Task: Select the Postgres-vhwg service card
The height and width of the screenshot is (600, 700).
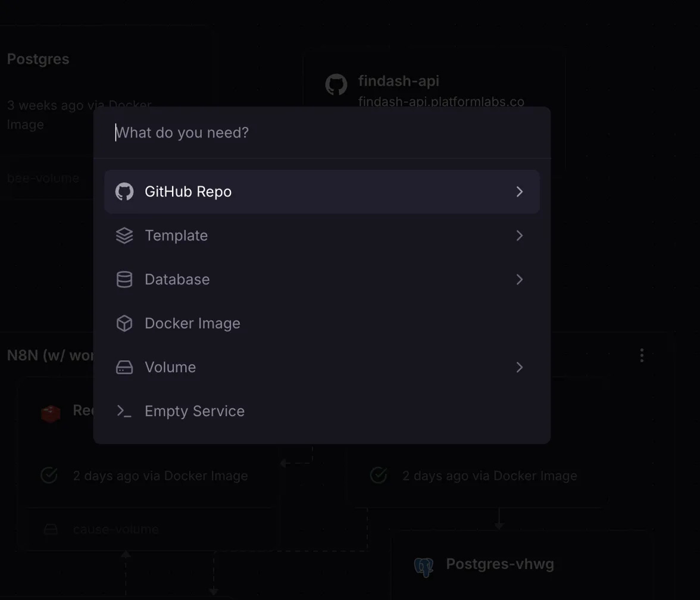Action: click(x=523, y=565)
